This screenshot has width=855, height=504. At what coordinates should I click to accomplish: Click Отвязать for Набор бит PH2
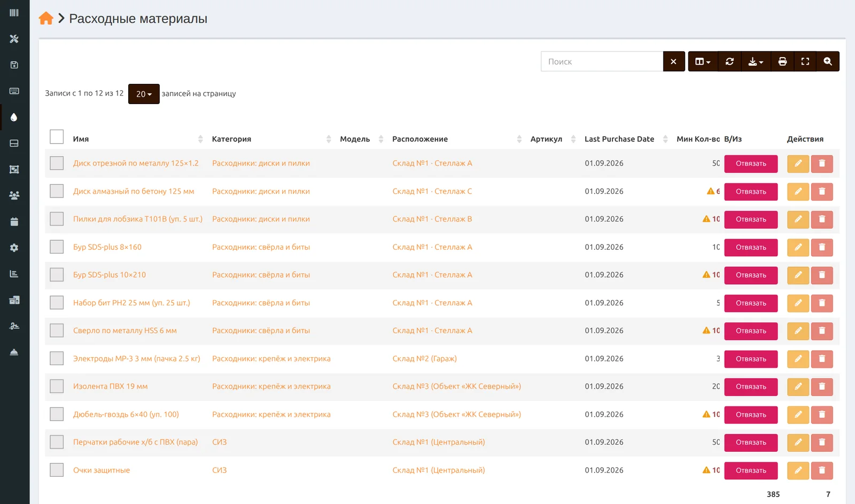[751, 303]
